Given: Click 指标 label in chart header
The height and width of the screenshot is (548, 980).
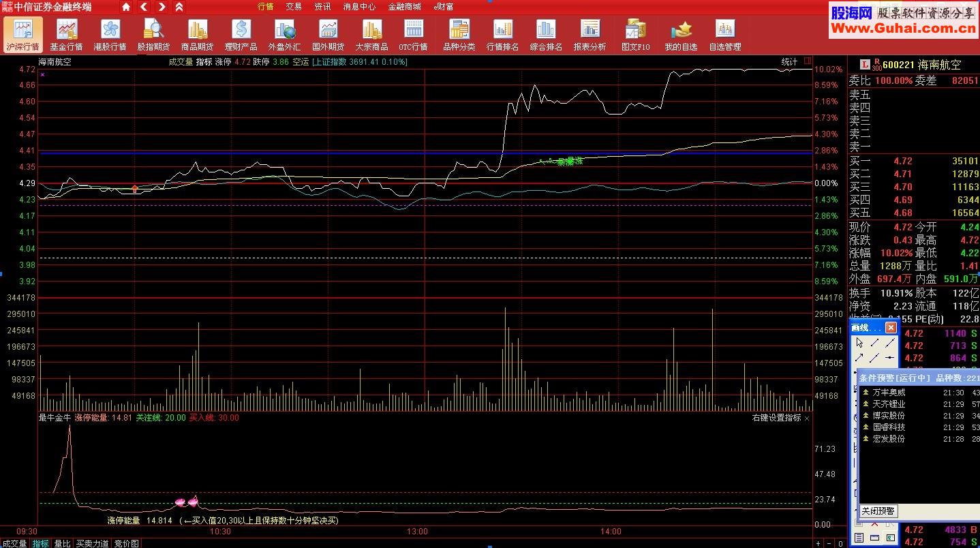Looking at the screenshot, I should tap(204, 62).
